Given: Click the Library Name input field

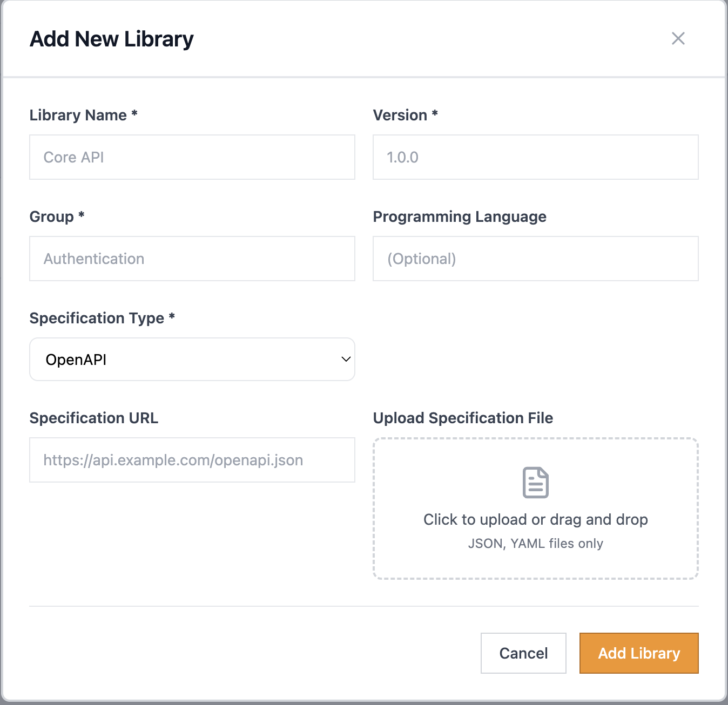Looking at the screenshot, I should 192,157.
